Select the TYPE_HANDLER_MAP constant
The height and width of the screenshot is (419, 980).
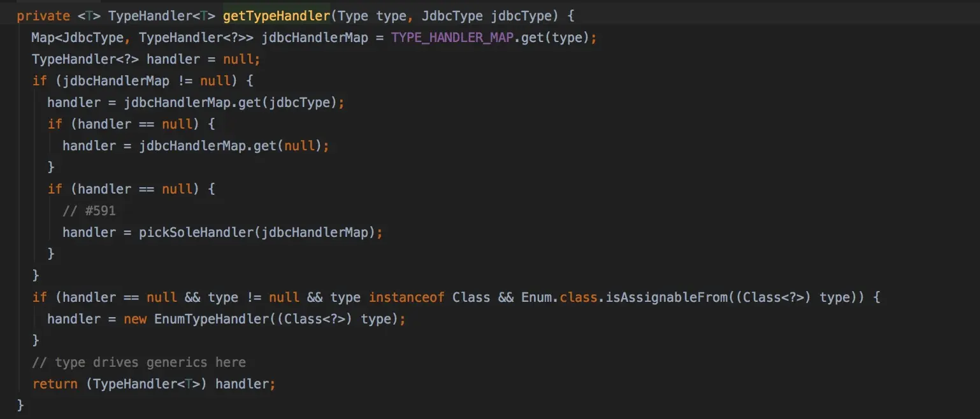[x=452, y=38]
